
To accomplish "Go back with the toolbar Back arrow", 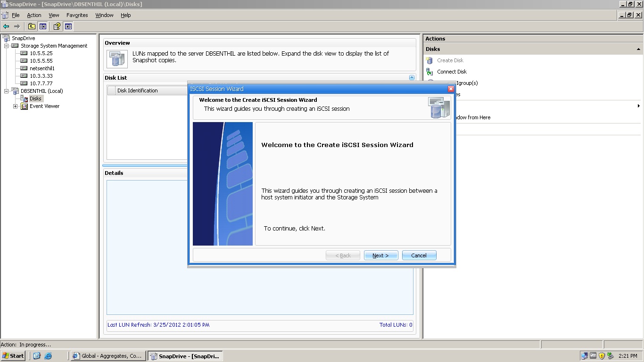I will [x=6, y=26].
